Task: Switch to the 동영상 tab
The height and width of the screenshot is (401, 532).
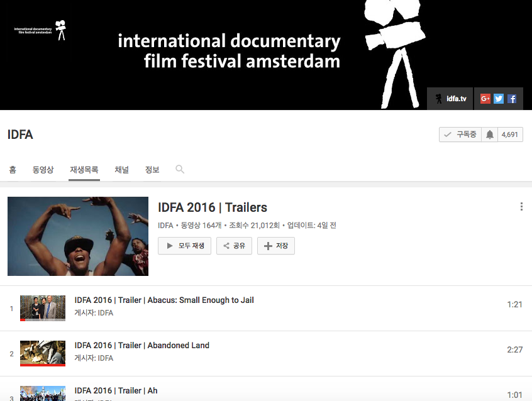Action: tap(43, 170)
